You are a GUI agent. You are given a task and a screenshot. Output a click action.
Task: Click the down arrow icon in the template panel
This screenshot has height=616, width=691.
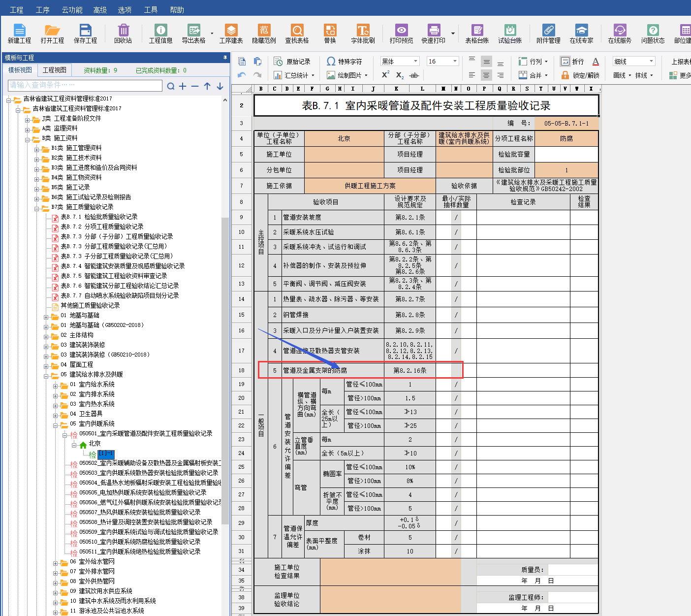(x=220, y=86)
